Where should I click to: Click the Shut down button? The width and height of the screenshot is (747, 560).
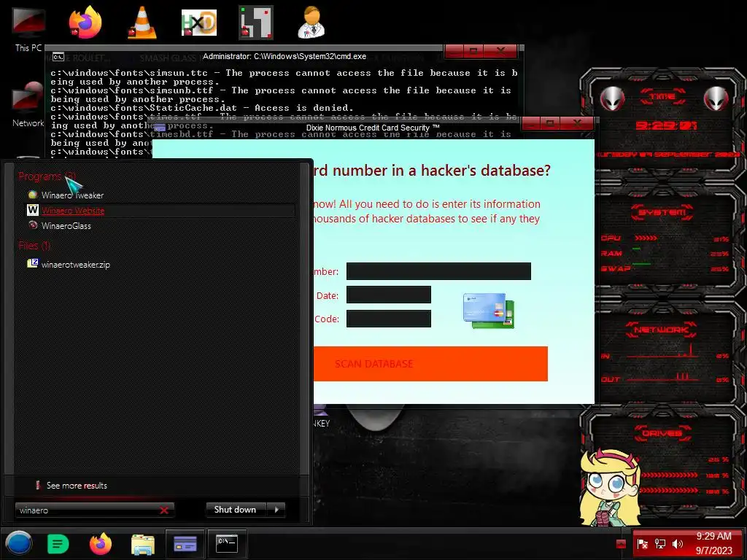pyautogui.click(x=236, y=510)
